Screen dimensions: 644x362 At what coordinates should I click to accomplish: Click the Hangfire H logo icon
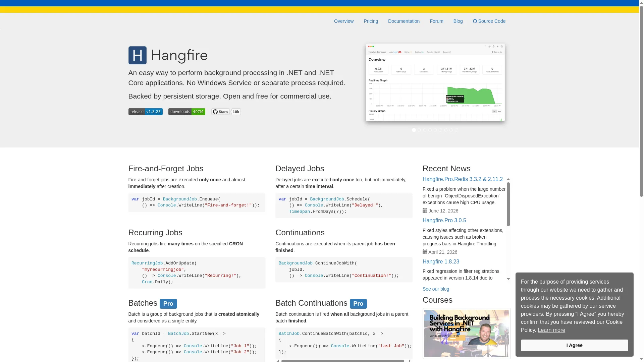click(137, 55)
